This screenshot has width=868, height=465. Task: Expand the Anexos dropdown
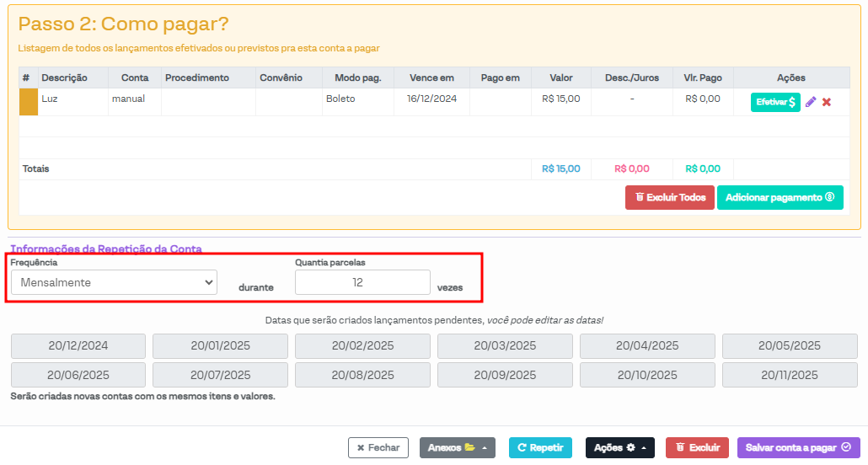point(457,448)
